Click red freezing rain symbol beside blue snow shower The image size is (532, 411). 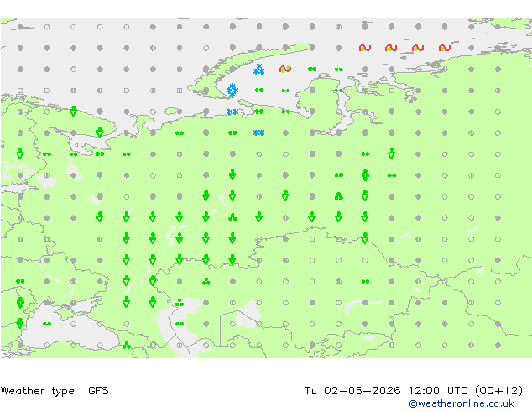[285, 69]
